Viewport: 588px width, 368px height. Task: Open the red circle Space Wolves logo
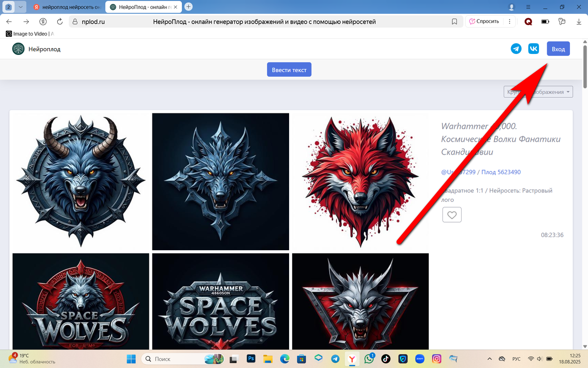pos(81,301)
